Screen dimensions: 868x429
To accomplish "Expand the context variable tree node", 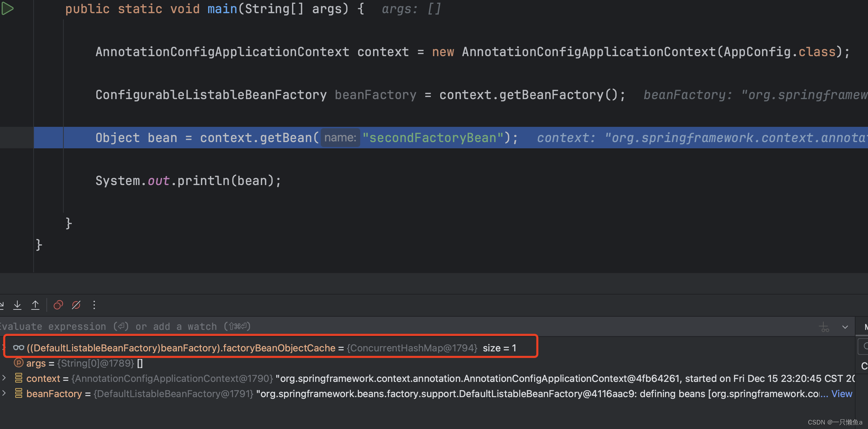I will click(5, 378).
